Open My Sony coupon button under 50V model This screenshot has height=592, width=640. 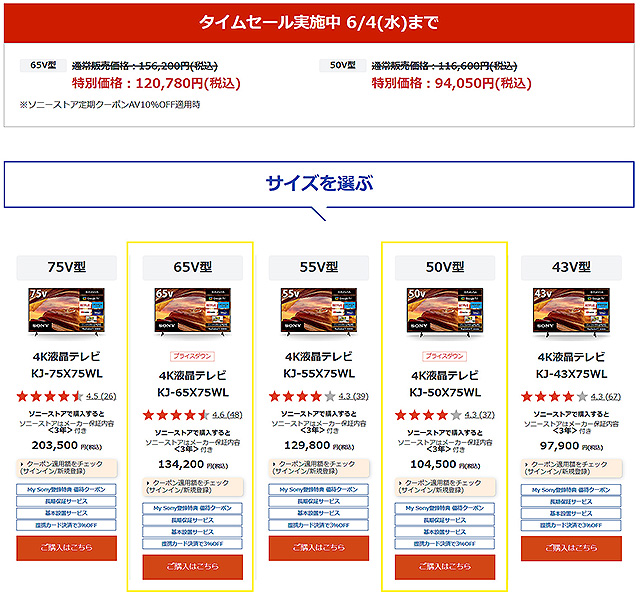(x=445, y=508)
